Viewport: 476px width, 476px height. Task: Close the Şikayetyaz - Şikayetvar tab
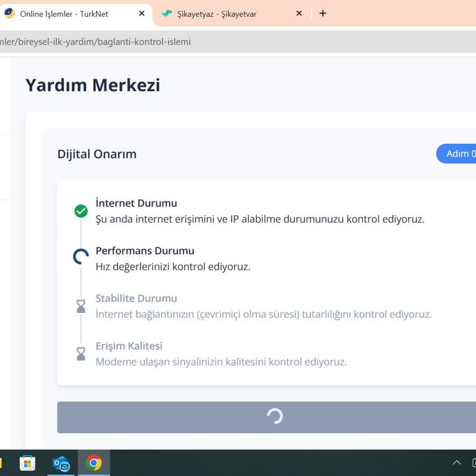coord(299,14)
